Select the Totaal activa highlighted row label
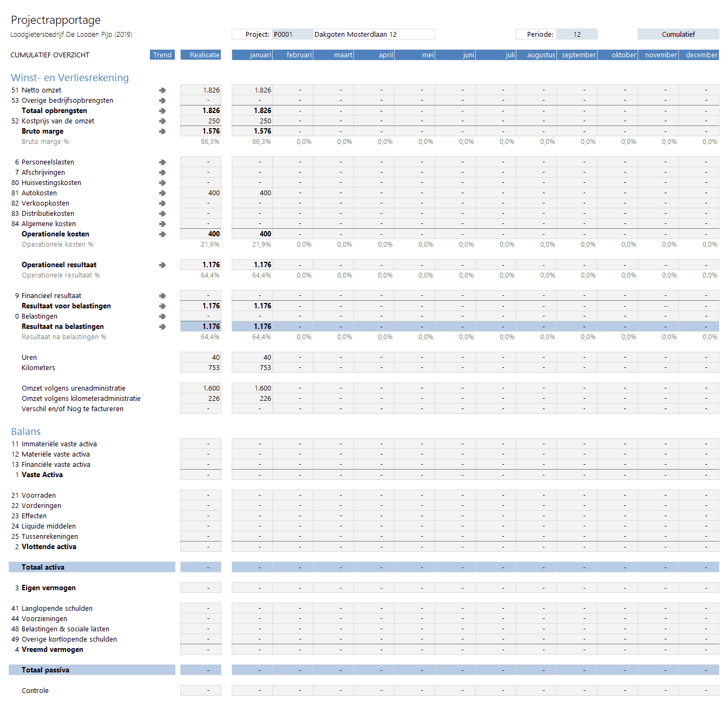This screenshot has height=706, width=728. pos(92,568)
